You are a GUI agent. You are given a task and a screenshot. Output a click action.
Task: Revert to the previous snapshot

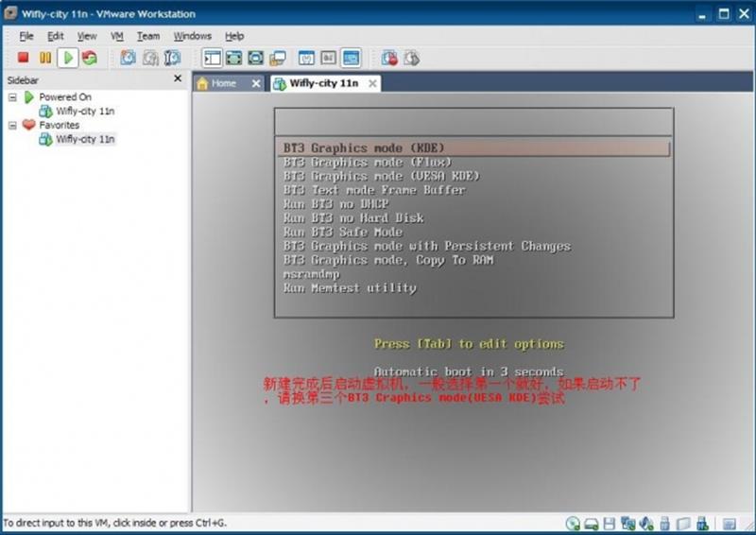(150, 58)
